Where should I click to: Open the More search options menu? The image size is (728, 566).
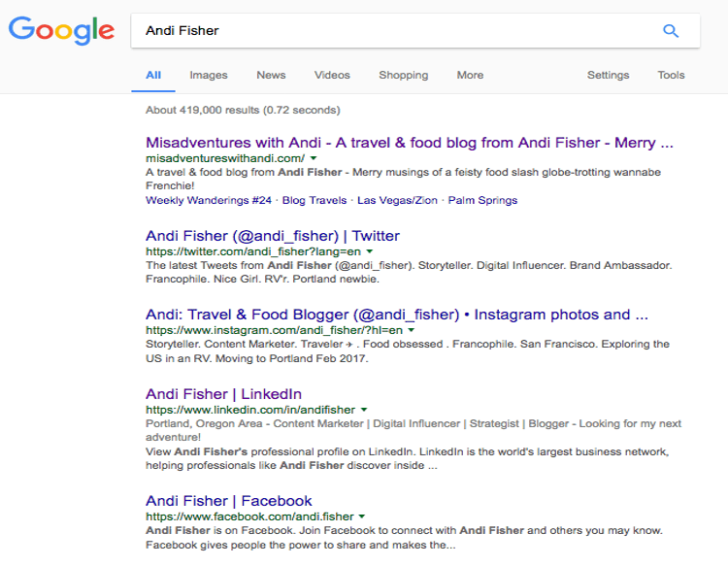[x=470, y=75]
